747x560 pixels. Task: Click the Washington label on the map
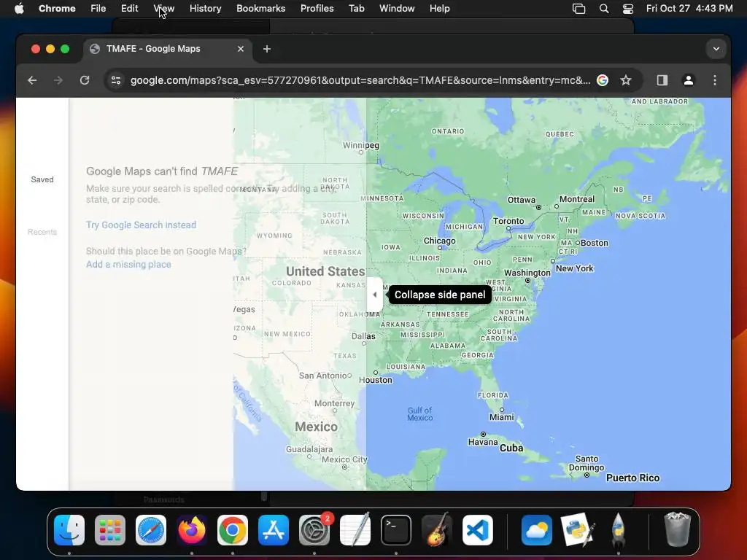[x=527, y=273]
